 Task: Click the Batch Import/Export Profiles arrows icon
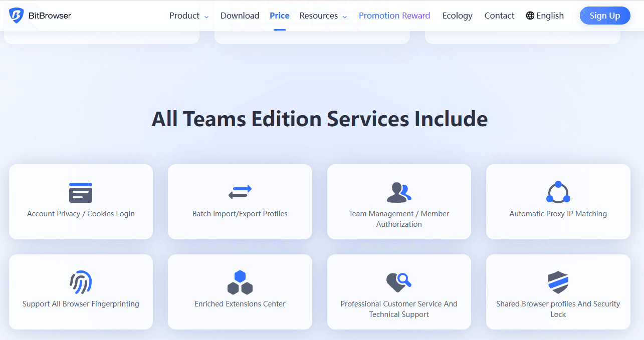[x=240, y=192]
